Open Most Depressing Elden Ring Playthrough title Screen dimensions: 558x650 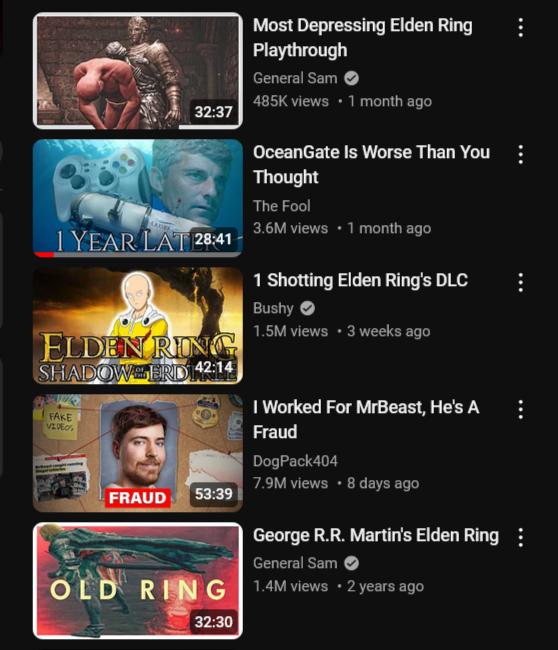363,38
